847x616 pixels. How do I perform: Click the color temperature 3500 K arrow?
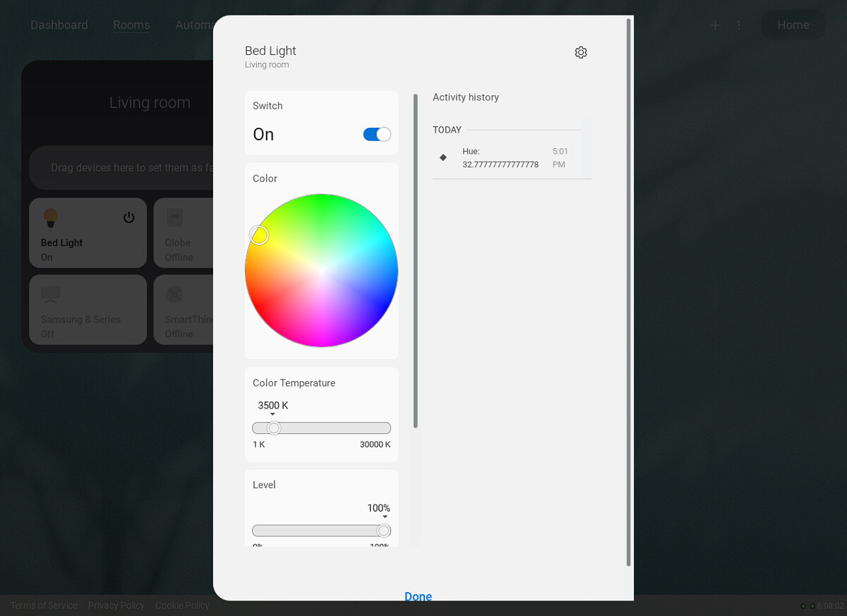[272, 415]
